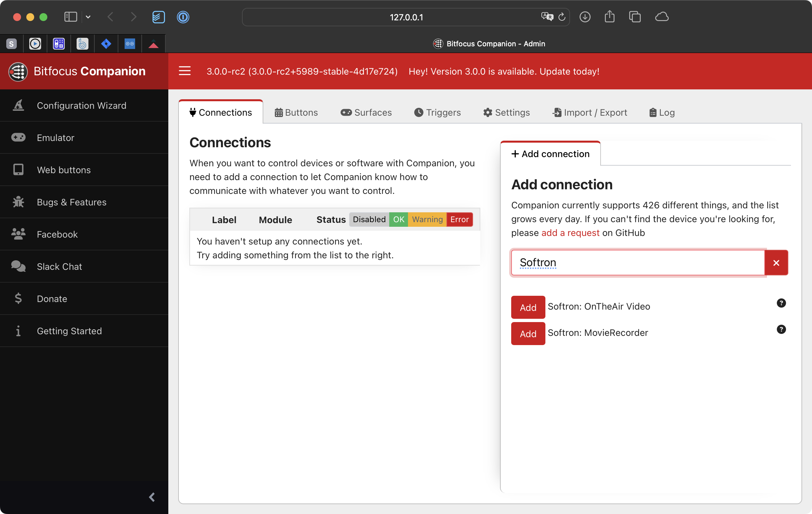Reload the page with the refresh icon
Viewport: 812px width, 514px height.
[561, 17]
